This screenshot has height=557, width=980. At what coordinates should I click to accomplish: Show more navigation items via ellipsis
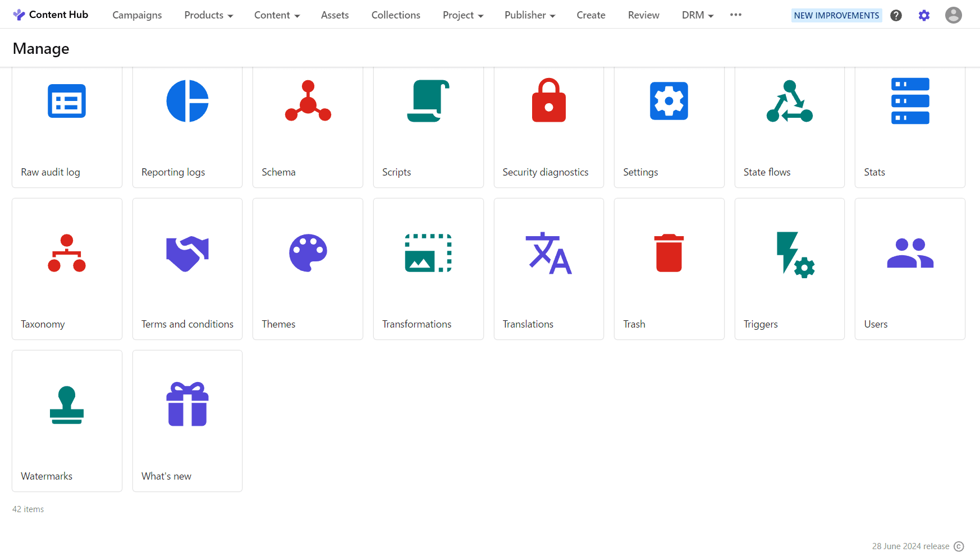(x=736, y=15)
